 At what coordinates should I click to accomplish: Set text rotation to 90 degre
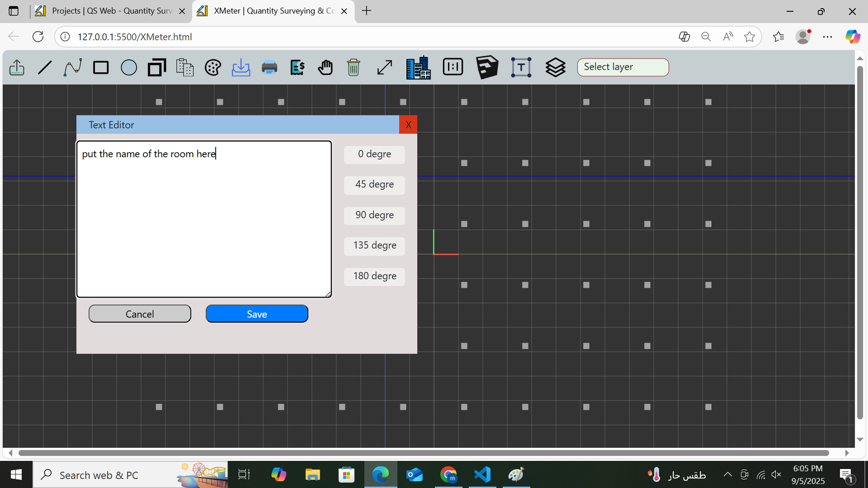coord(374,215)
